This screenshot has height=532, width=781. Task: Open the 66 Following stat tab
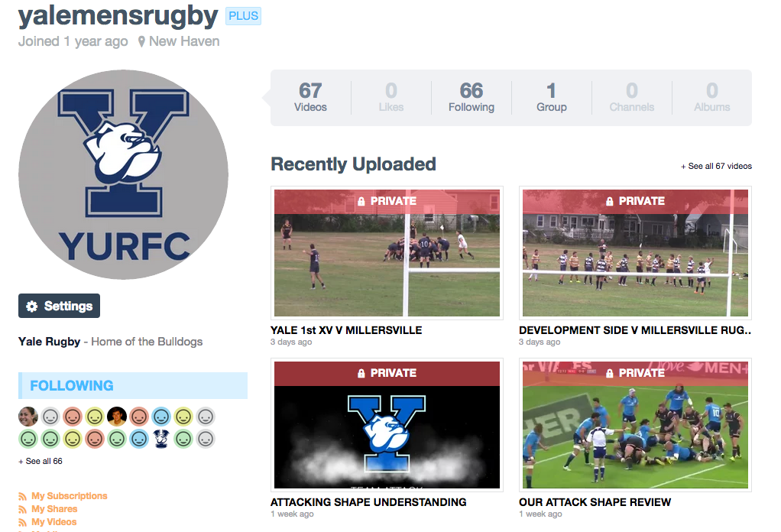pos(472,98)
